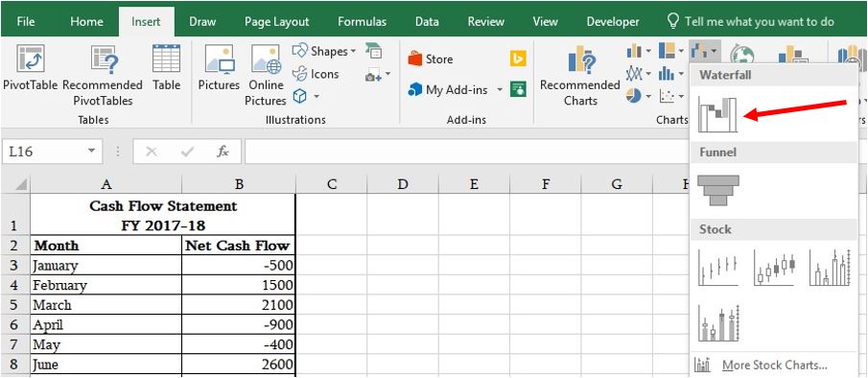Insert a 3D Model
This screenshot has width=868, height=378.
click(299, 96)
